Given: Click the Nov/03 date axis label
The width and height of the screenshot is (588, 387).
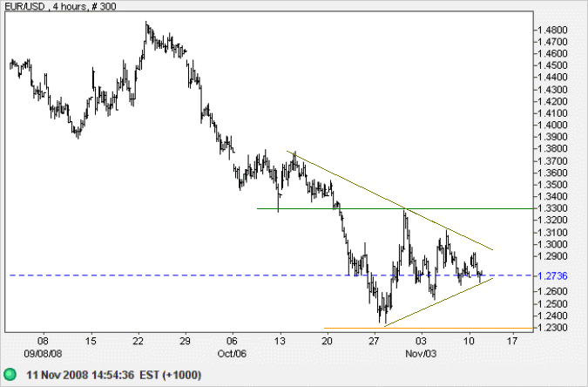Looking at the screenshot, I should [421, 354].
